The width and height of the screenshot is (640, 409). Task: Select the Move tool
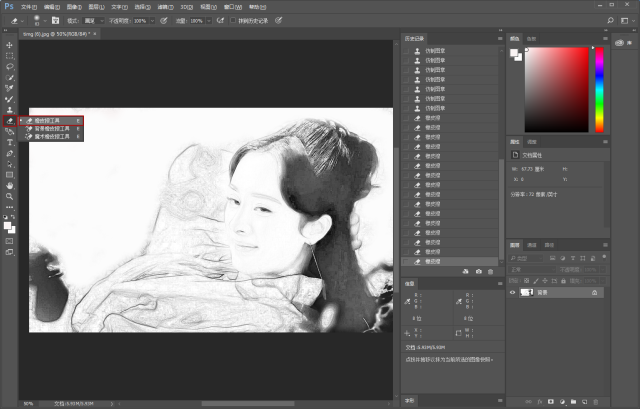[9, 45]
